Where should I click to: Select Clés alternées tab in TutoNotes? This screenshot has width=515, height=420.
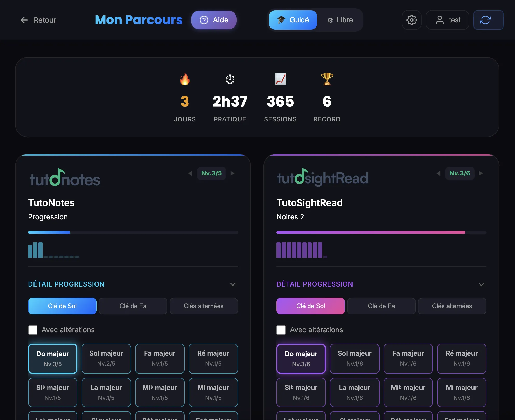(x=204, y=306)
